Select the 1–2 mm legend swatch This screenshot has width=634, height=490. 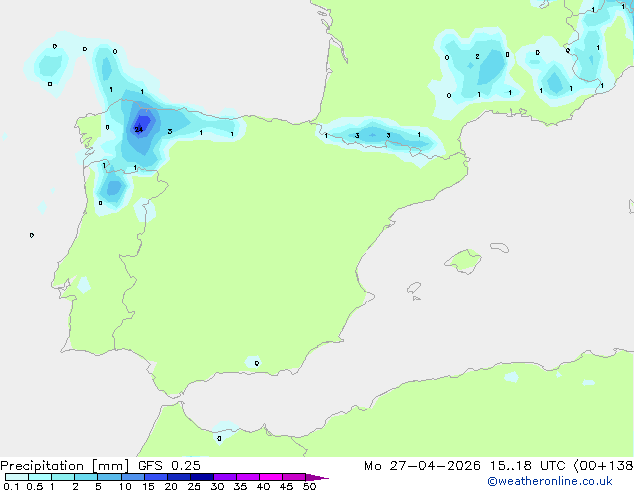pyautogui.click(x=63, y=477)
